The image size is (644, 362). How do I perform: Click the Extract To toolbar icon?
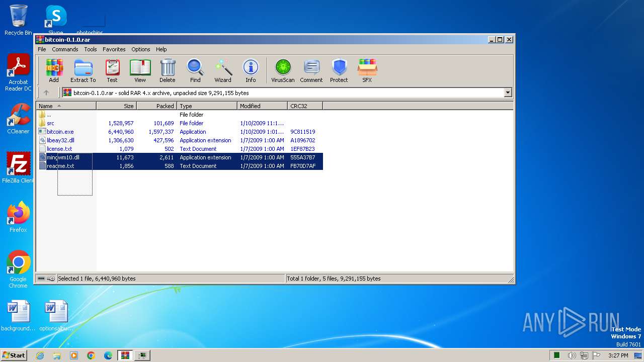pos(83,70)
